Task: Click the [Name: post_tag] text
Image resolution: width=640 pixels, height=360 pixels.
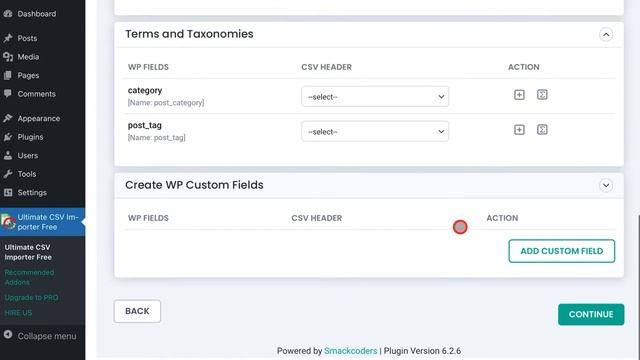Action: tap(156, 138)
